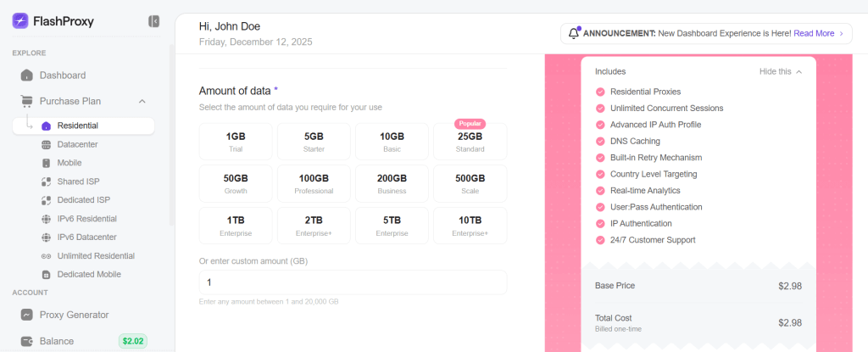Click the Purchase Plan cart icon
The height and width of the screenshot is (352, 868).
pos(26,101)
